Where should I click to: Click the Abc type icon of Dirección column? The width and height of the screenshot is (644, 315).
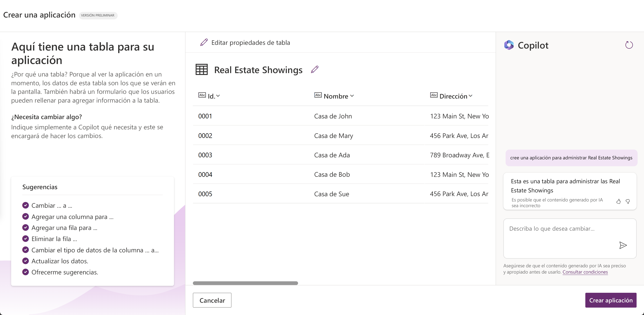(x=434, y=95)
